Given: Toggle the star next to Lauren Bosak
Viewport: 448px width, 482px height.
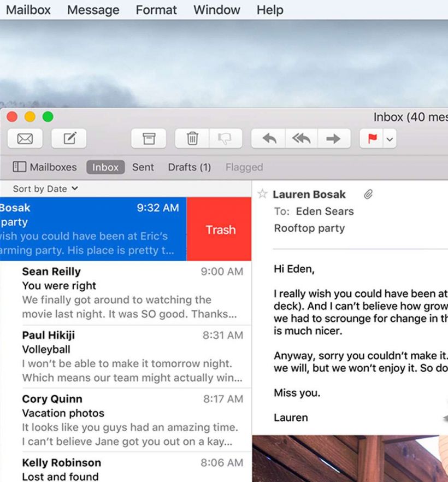Looking at the screenshot, I should (x=262, y=194).
